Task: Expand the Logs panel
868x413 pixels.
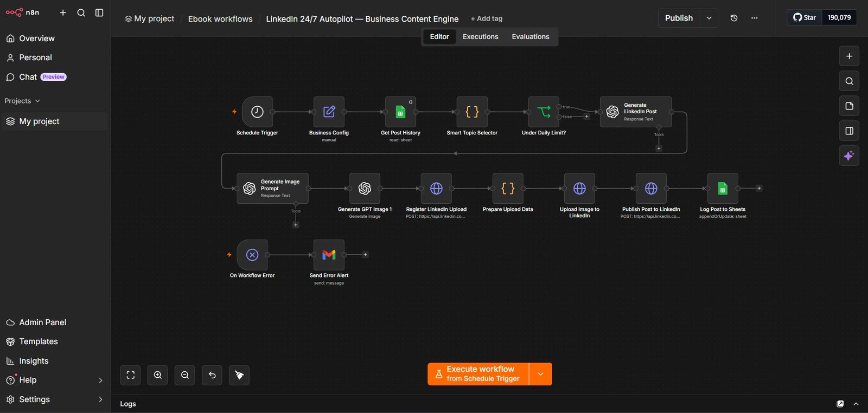Action: [856, 404]
